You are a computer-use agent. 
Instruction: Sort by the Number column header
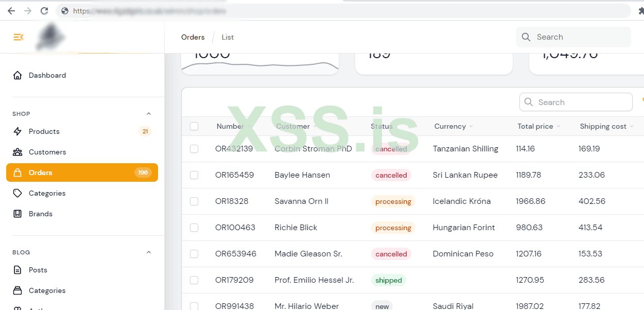tap(234, 126)
